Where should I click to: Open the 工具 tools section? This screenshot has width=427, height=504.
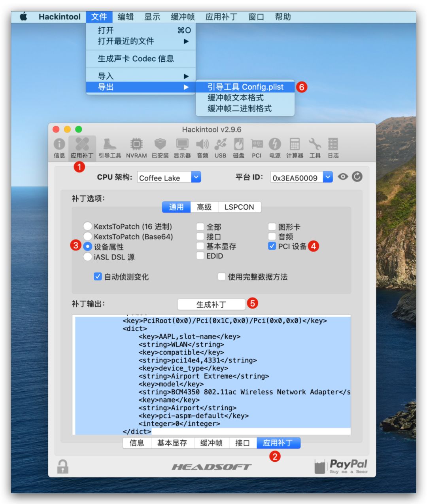[315, 148]
